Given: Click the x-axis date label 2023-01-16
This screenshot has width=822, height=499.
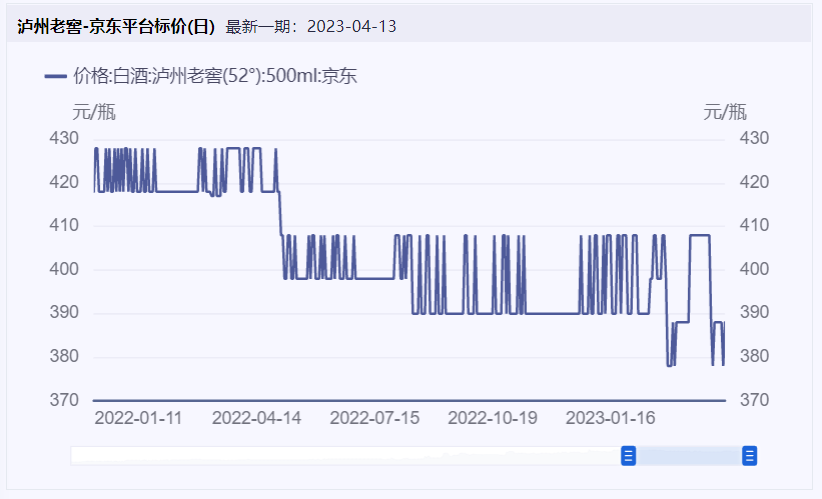Looking at the screenshot, I should point(611,418).
